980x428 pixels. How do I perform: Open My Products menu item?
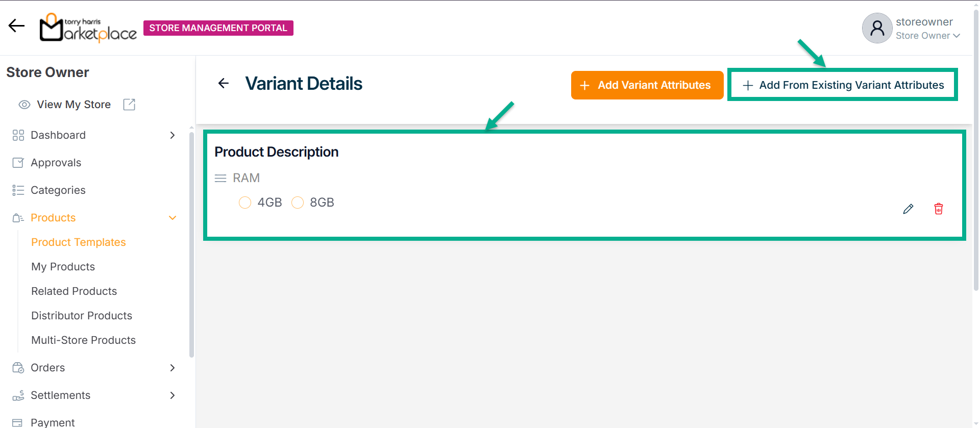coord(63,267)
